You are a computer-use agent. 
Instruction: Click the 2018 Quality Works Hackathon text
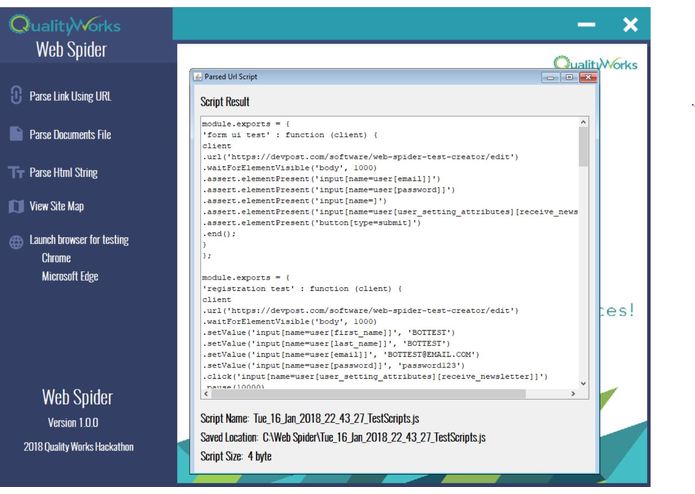[78, 447]
